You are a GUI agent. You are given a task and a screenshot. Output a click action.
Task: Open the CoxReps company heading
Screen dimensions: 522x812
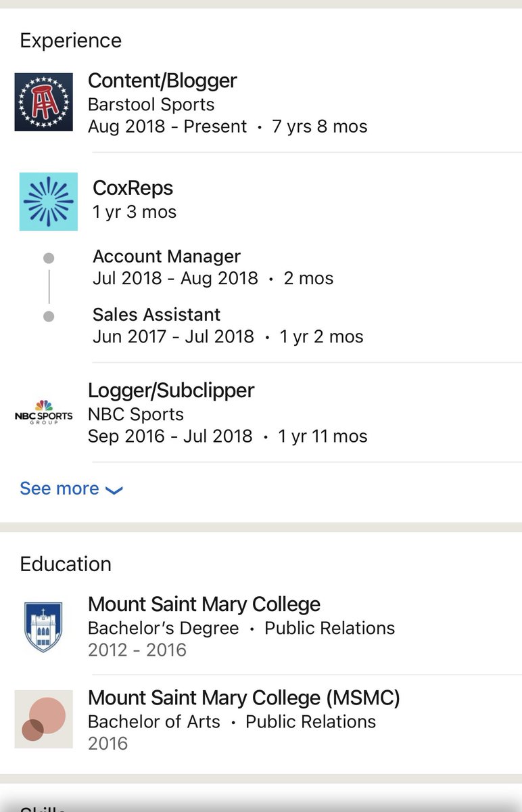click(133, 187)
